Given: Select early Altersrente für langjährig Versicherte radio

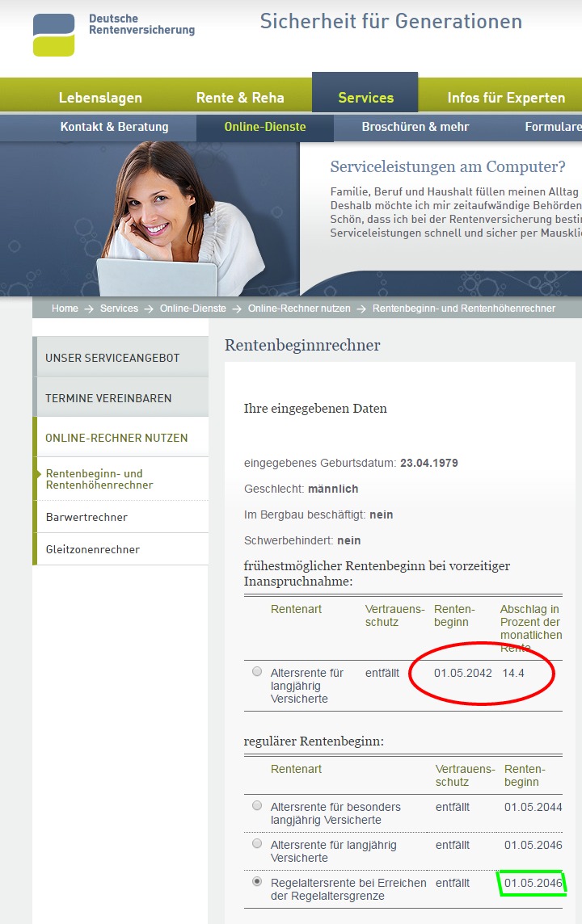Looking at the screenshot, I should coord(257,671).
